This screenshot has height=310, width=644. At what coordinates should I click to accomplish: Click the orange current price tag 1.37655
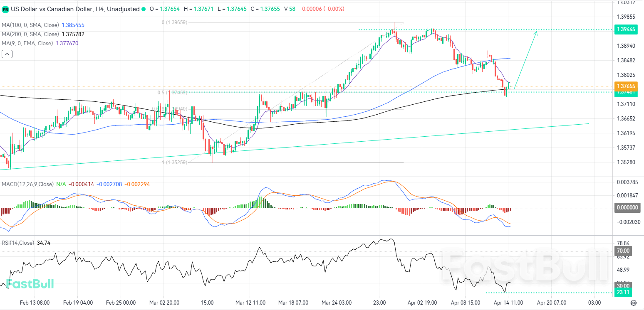[625, 86]
